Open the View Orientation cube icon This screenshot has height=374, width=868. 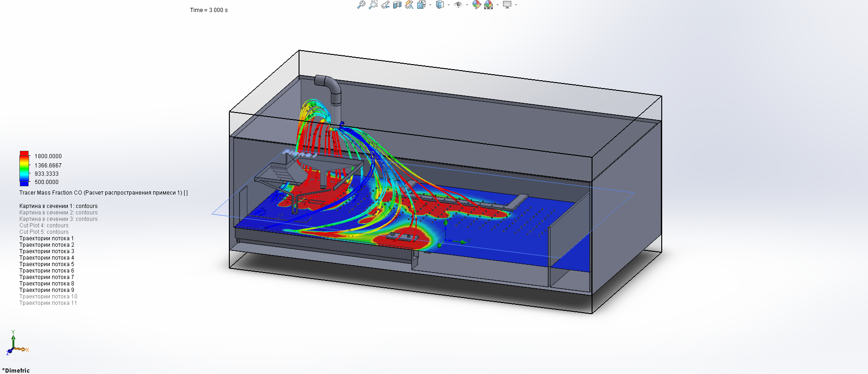click(421, 5)
